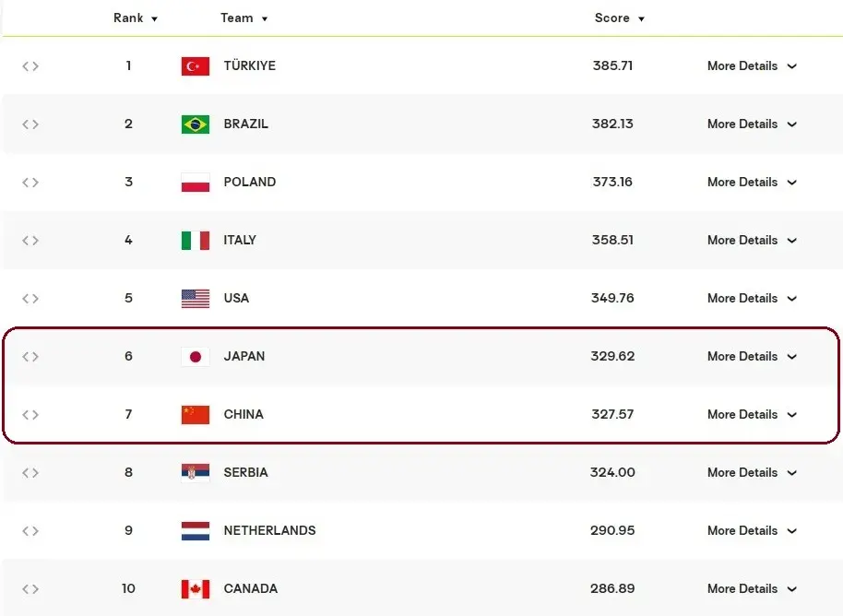The image size is (843, 616).
Task: Click China's score 327.57
Action: [x=612, y=414]
